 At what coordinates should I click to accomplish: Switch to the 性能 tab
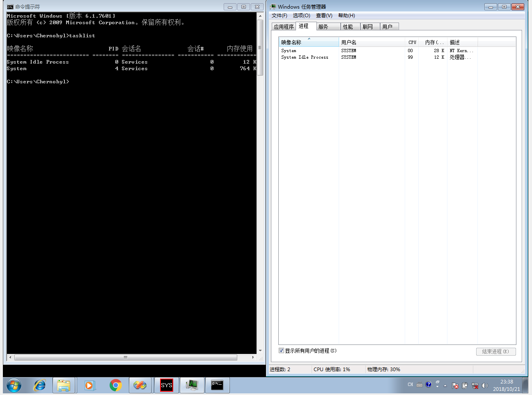tap(351, 27)
